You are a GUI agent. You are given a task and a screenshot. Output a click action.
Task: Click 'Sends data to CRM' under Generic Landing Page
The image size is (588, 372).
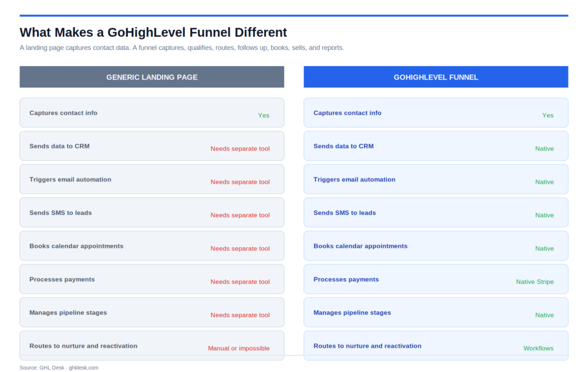[60, 146]
